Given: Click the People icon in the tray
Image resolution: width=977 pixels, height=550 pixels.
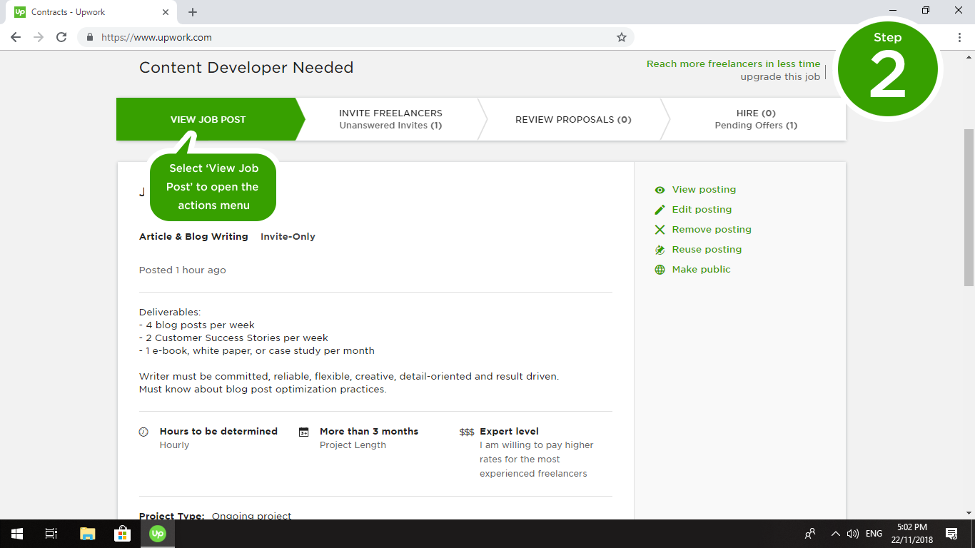Looking at the screenshot, I should (810, 534).
